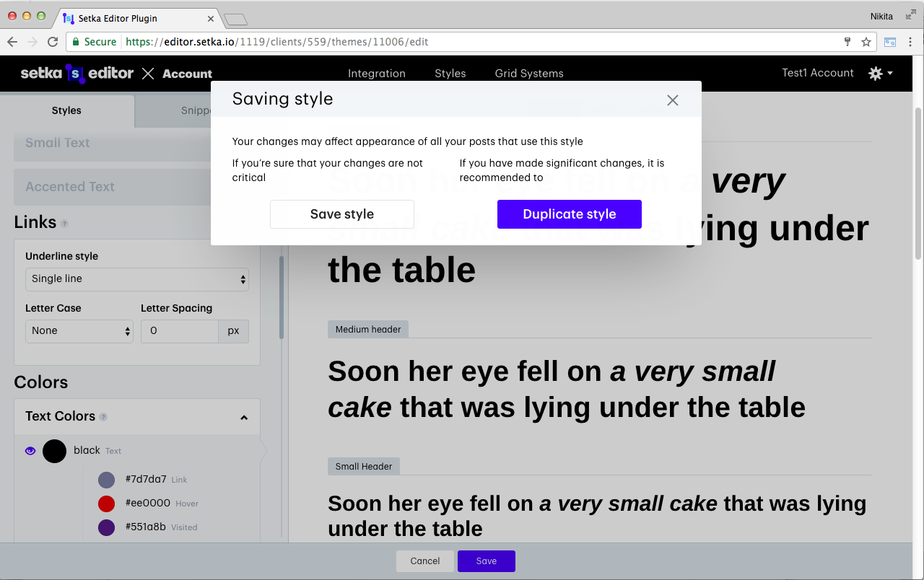Screen dimensions: 924x580
Task: Click the #ee0000 hover color swatch
Action: (x=107, y=504)
